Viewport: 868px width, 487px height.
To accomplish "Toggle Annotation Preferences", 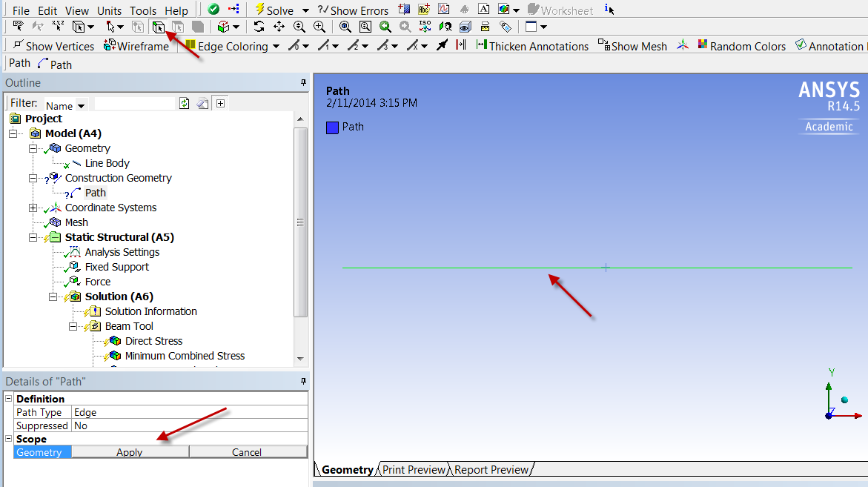I will pos(830,46).
